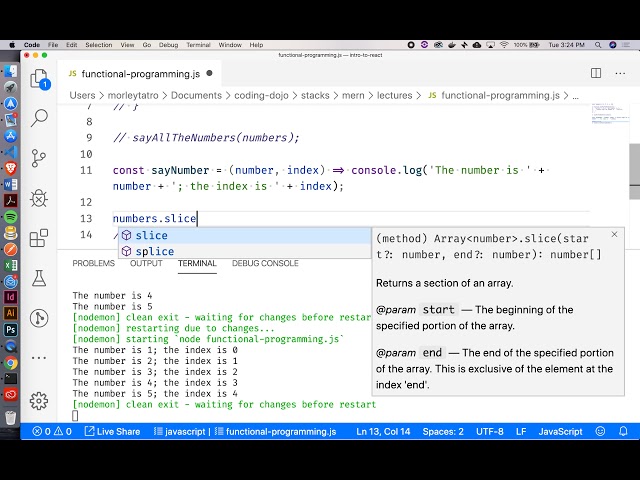Click Ln 13, Col 14 in status bar

click(383, 431)
